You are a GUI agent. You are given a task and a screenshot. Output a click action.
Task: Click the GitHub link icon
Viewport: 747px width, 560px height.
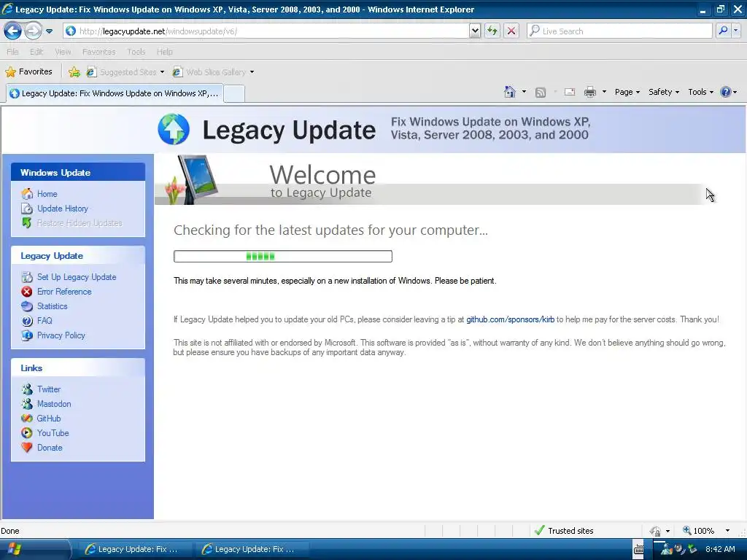[27, 419]
